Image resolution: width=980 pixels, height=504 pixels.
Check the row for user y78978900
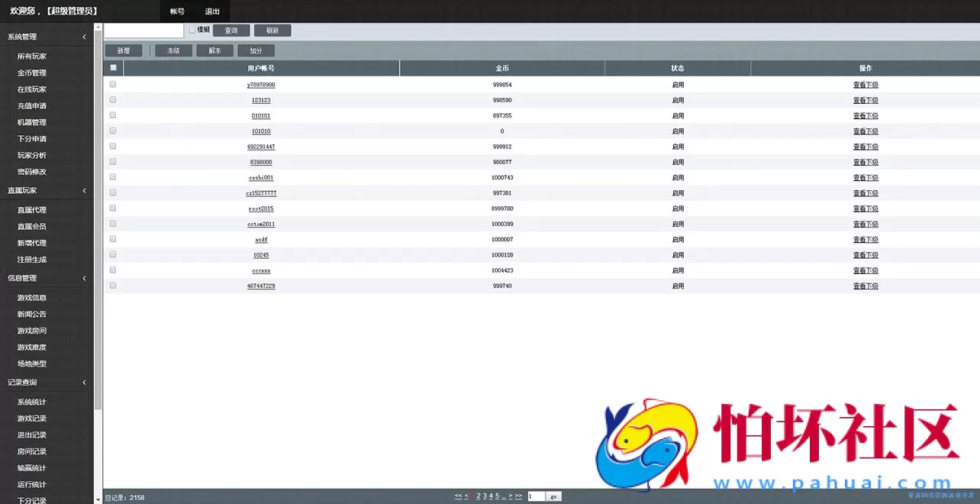113,85
